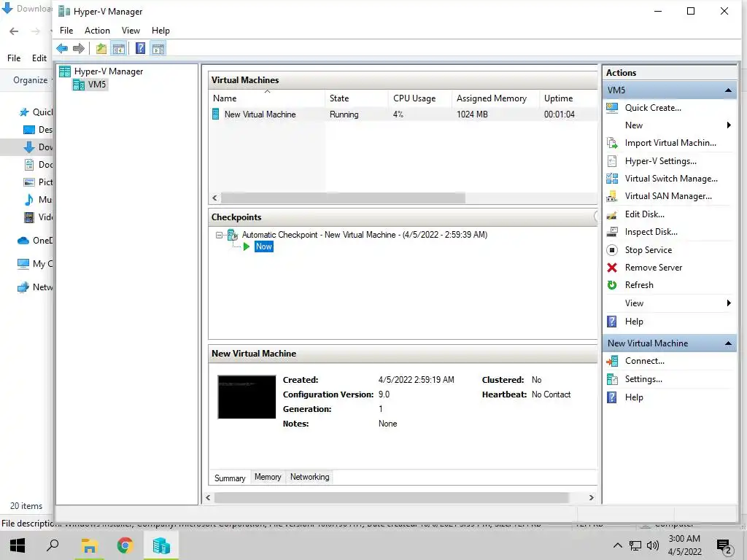Sort virtual machines by Name column
The height and width of the screenshot is (560, 747).
click(x=267, y=98)
